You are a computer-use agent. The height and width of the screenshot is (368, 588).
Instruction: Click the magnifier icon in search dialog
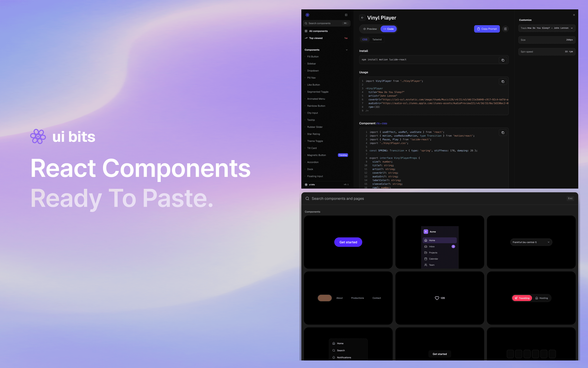point(307,198)
